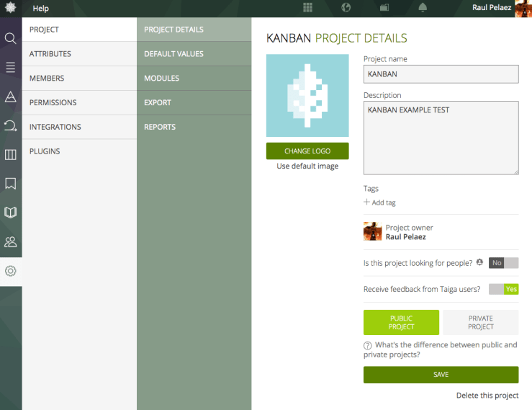Open the timeline list icon in sidebar

[x=11, y=67]
